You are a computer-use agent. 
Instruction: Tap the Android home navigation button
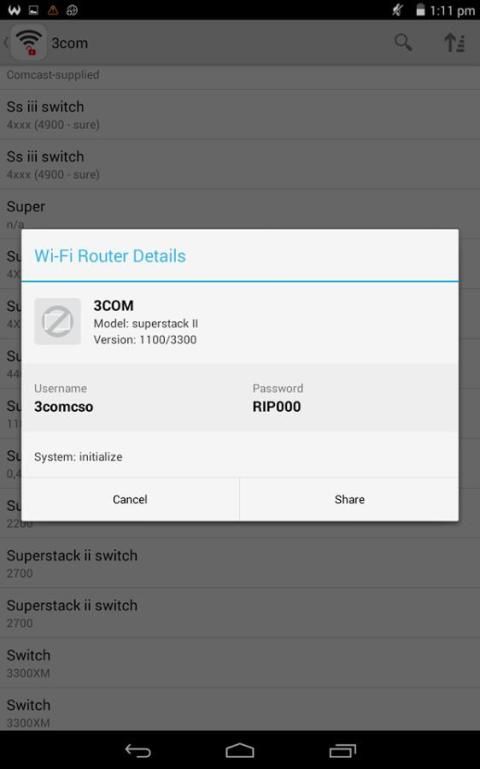pyautogui.click(x=240, y=750)
